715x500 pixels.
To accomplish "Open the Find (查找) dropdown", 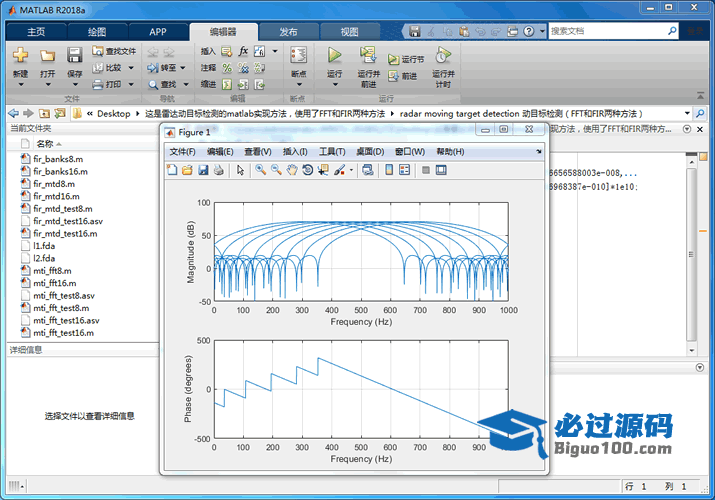I will point(186,84).
